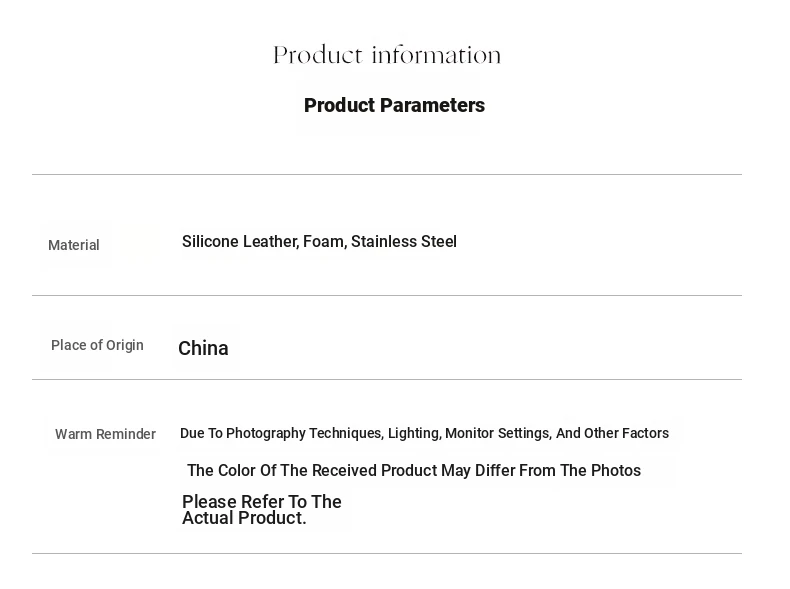Click the word Foam in materials
Screen dimensions: 790x589
click(x=324, y=241)
